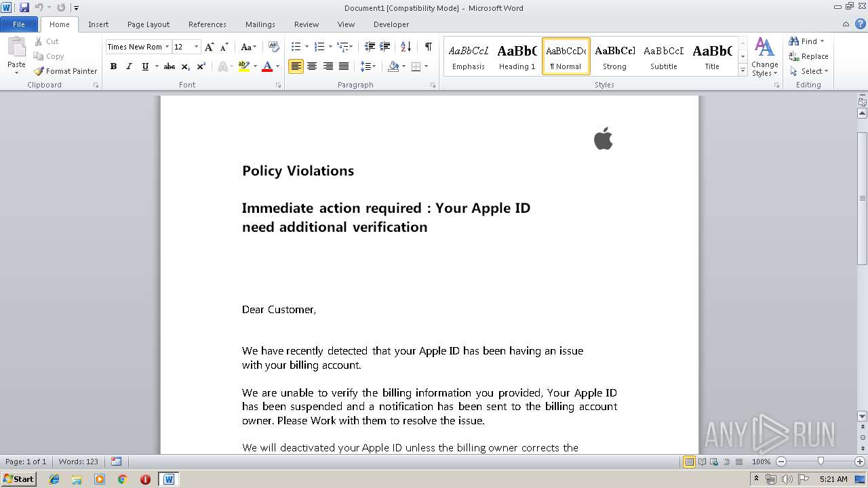
Task: Open Find dropdown arrow
Action: [x=823, y=41]
